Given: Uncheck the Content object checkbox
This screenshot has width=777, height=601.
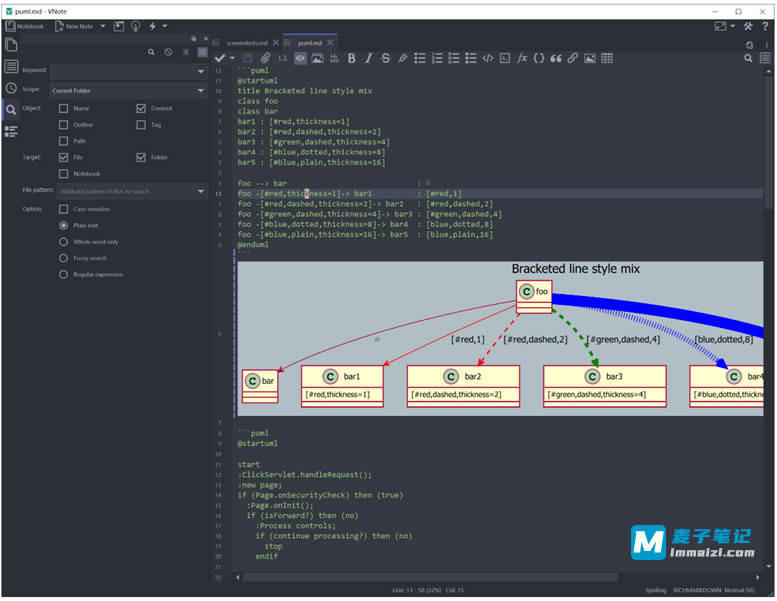Looking at the screenshot, I should pos(141,108).
